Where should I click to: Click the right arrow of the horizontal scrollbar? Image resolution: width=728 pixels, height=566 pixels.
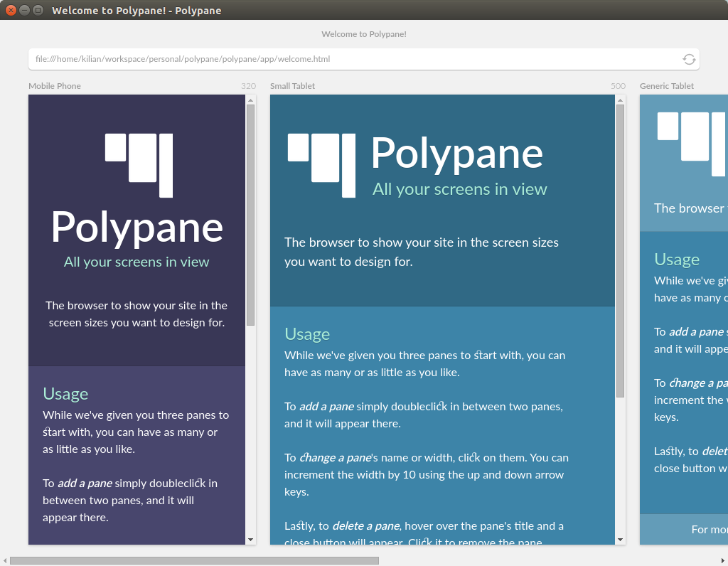pyautogui.click(x=723, y=561)
